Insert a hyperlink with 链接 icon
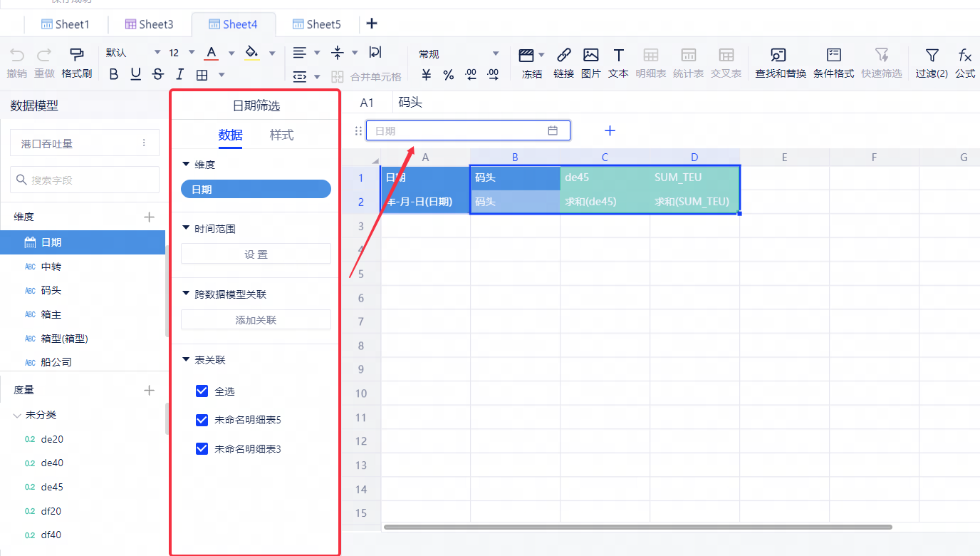Viewport: 980px width, 556px height. tap(563, 56)
